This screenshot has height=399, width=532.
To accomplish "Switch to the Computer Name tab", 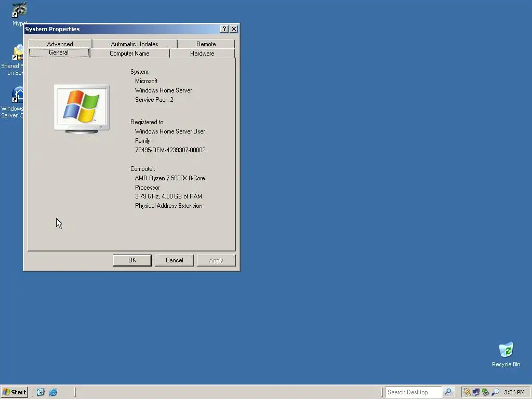I will [129, 54].
